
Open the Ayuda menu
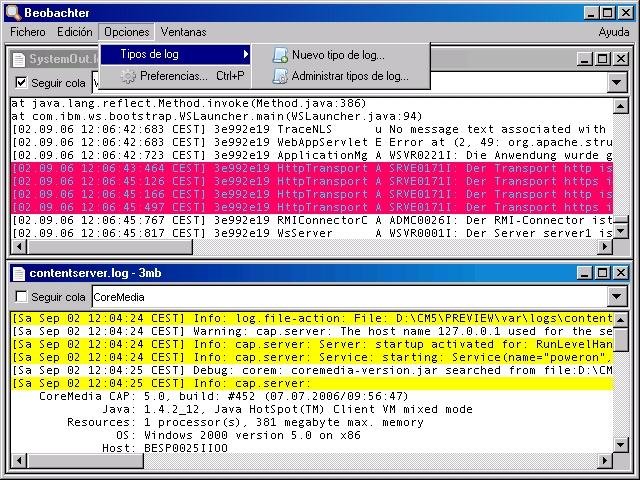[x=613, y=32]
